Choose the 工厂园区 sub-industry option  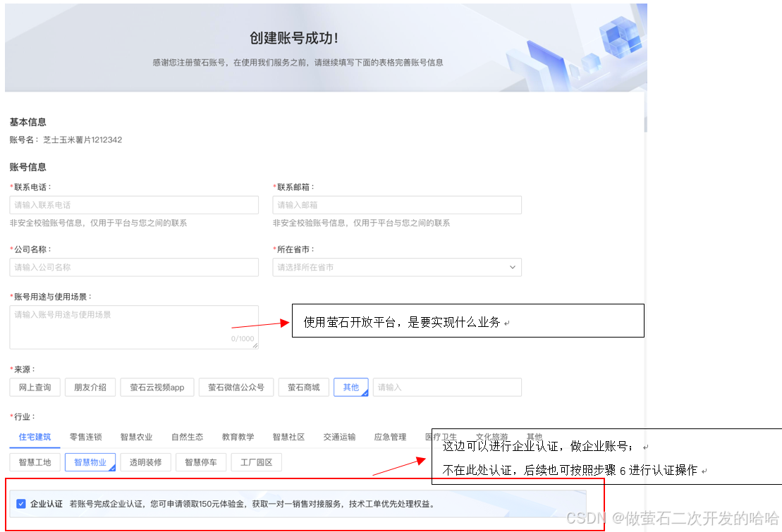coord(257,462)
